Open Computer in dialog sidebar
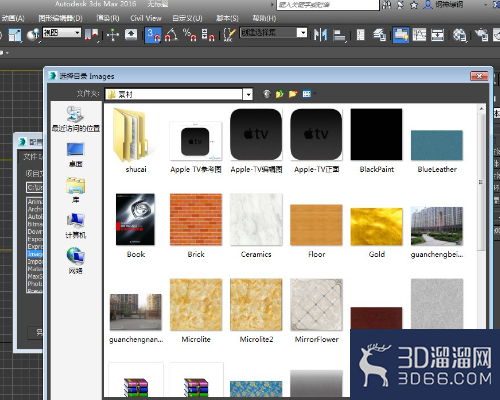This screenshot has height=400, width=500. click(x=76, y=226)
